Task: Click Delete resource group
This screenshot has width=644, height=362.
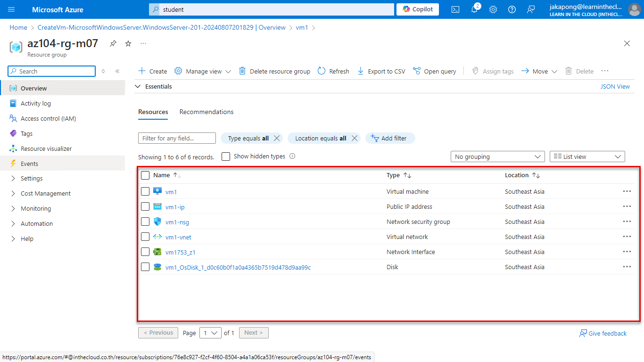Action: [x=274, y=71]
